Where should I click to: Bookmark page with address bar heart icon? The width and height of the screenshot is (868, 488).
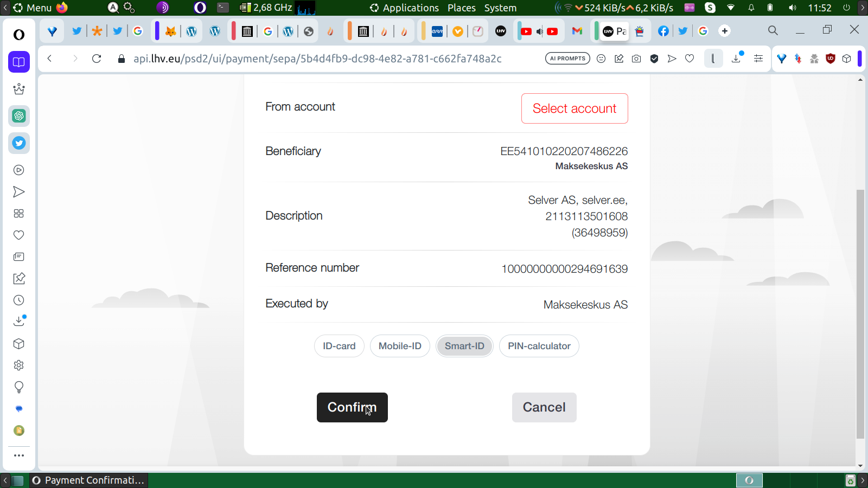(690, 59)
